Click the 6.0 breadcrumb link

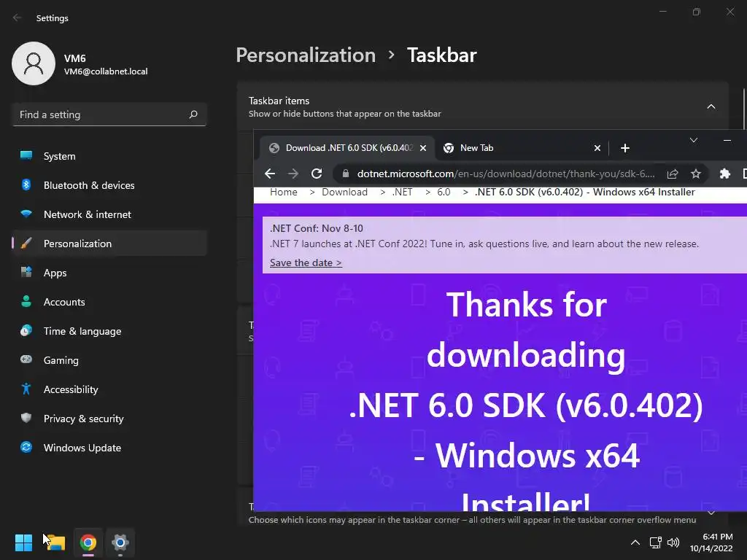point(444,192)
